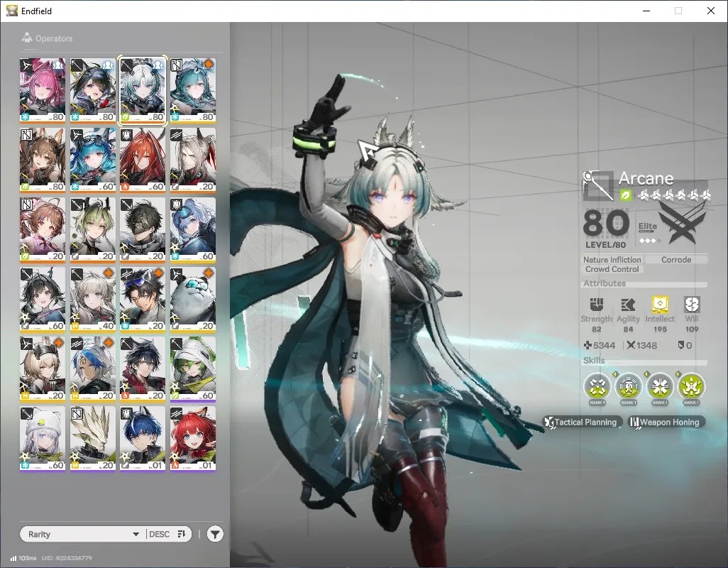Screen dimensions: 728x568
Task: Select the red-haired level 60 operator portrait
Action: (143, 160)
